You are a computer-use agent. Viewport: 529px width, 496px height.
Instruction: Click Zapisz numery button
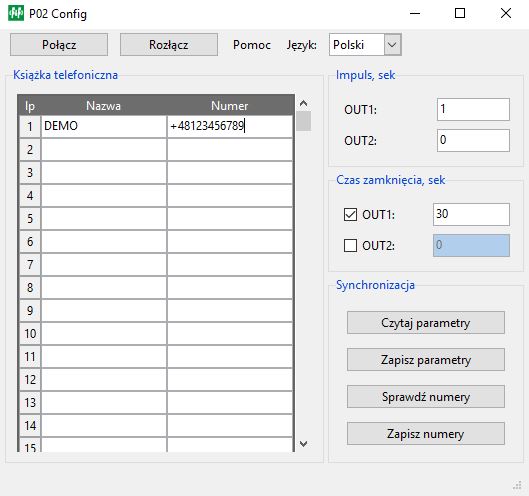pos(426,434)
